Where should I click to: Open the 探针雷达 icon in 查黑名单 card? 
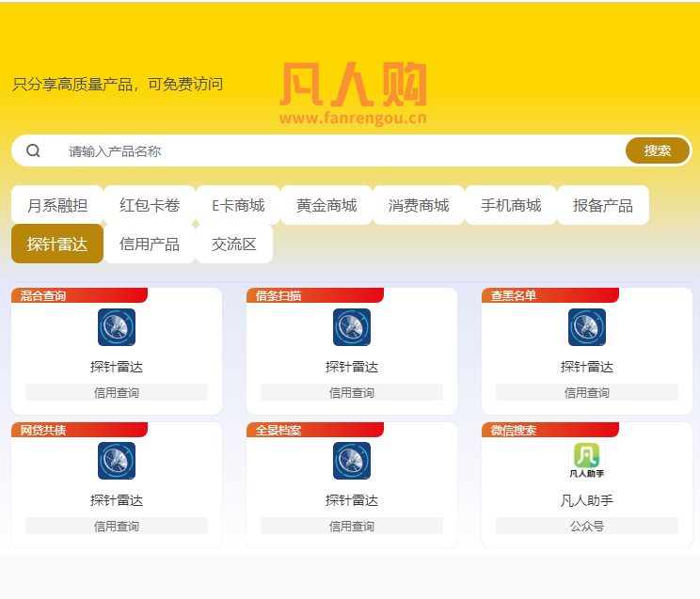pos(587,327)
